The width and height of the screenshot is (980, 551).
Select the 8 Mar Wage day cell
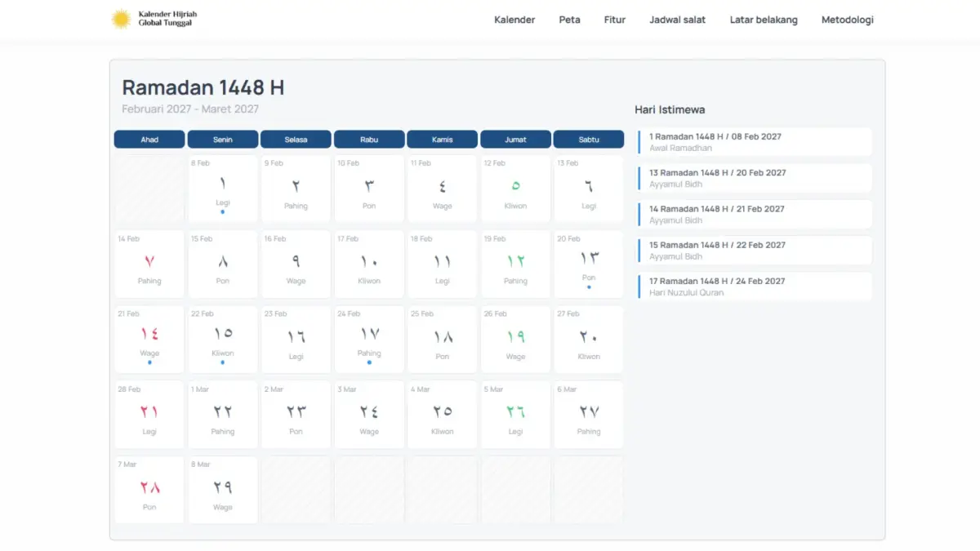pyautogui.click(x=223, y=490)
